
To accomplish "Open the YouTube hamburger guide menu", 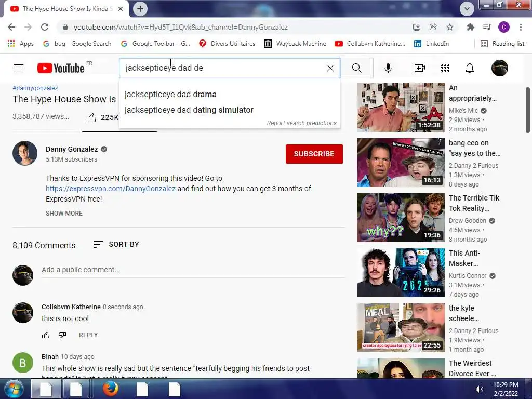I will 19,68.
